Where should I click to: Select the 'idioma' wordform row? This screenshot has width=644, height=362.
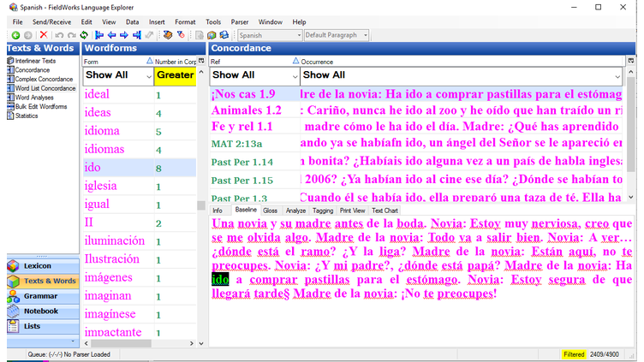101,131
